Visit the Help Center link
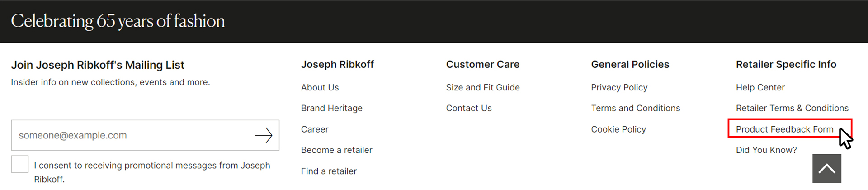 point(760,87)
